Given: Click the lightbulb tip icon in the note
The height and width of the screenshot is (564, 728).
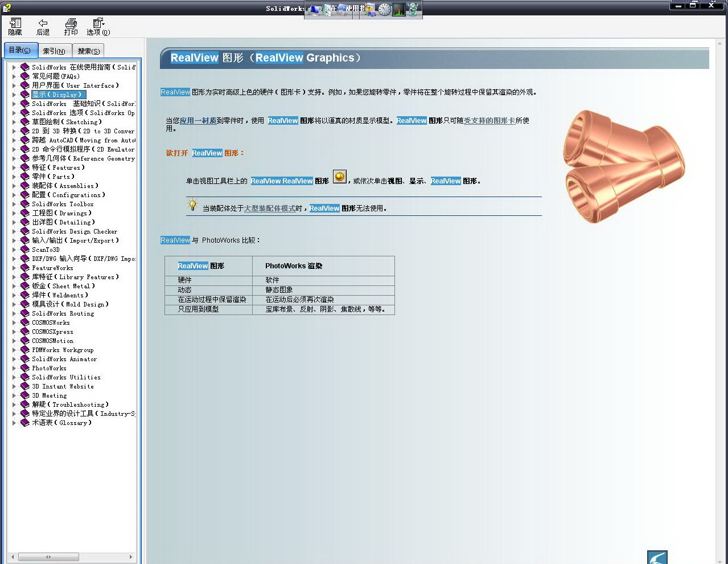Looking at the screenshot, I should tap(192, 205).
